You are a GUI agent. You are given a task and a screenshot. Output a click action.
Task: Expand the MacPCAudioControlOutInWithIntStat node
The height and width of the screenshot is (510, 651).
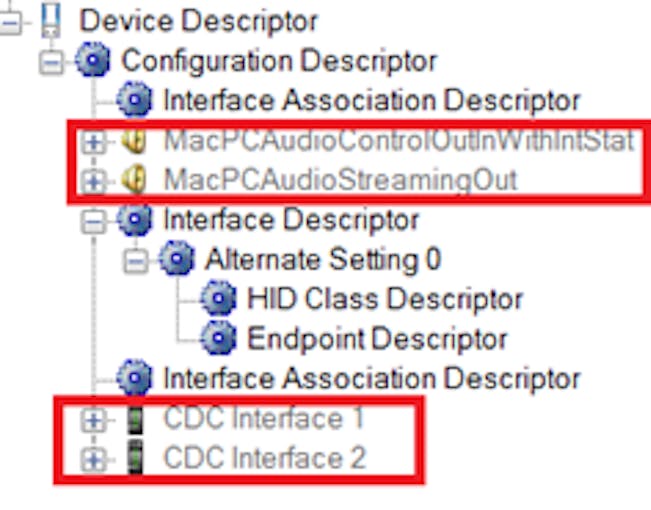coord(94,142)
